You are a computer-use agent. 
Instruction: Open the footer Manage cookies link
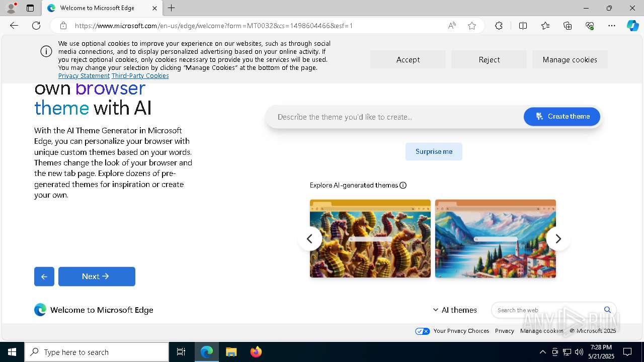542,331
